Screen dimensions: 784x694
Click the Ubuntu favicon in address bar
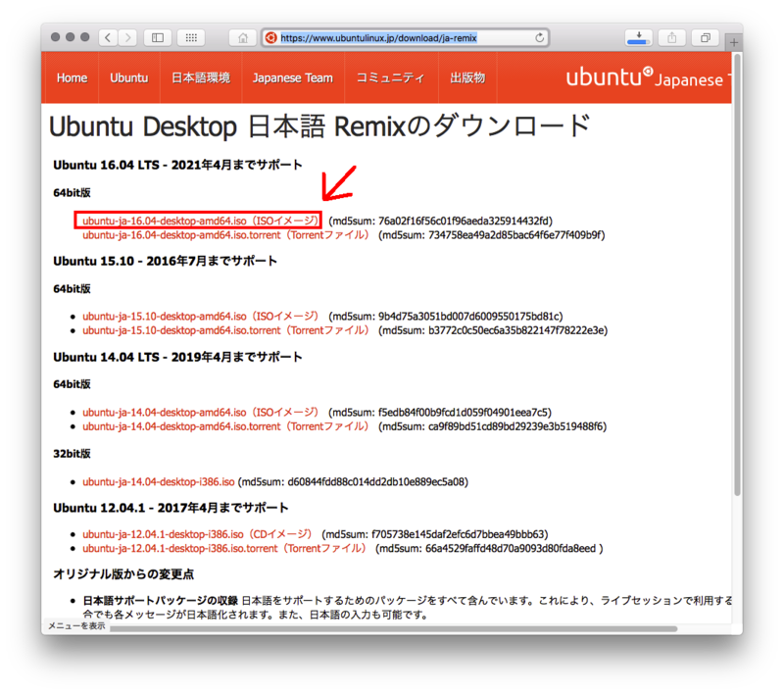tap(271, 38)
